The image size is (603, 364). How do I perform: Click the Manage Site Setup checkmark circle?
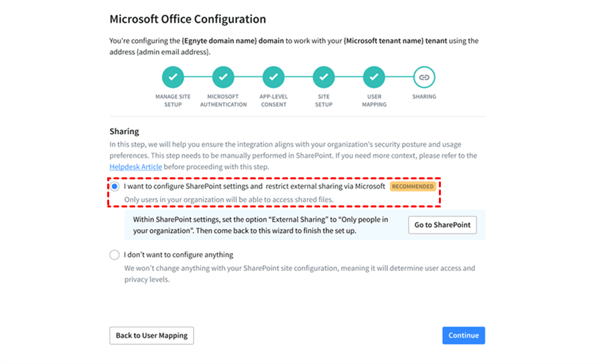point(173,78)
